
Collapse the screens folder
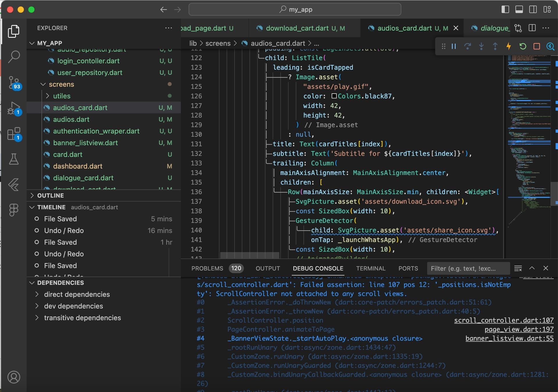click(43, 84)
